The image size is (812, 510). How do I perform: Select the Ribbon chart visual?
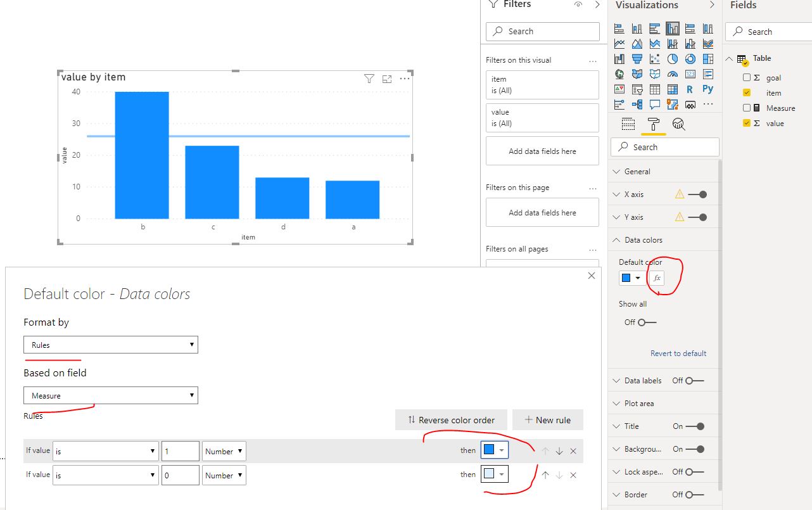pyautogui.click(x=708, y=44)
